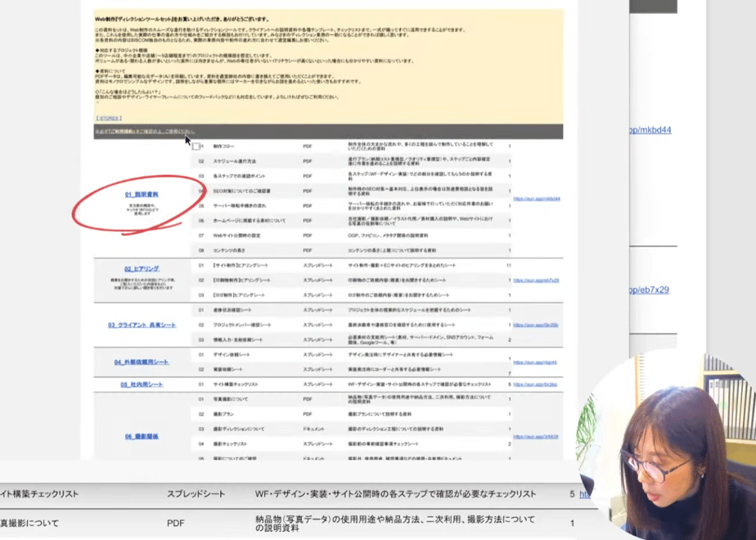
Task: Open the 02_ヒアリング section link
Action: [142, 269]
